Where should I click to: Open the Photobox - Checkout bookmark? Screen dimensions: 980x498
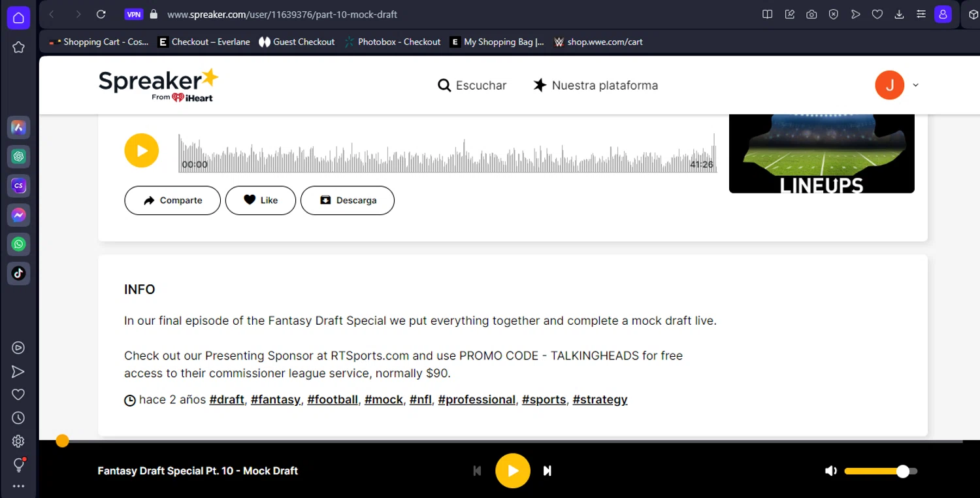[x=393, y=42]
